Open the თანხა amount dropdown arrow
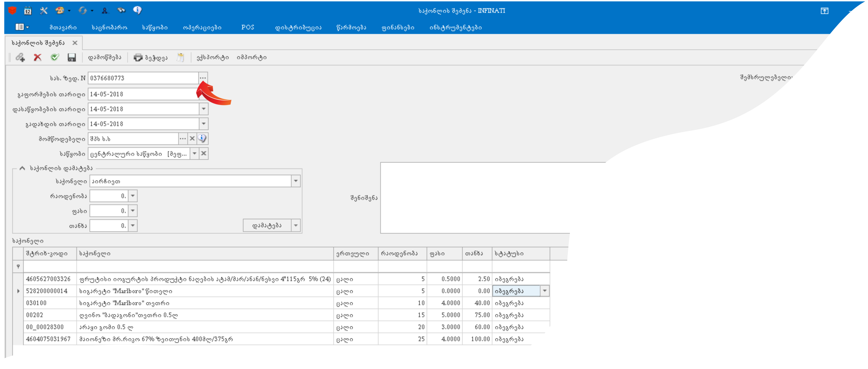This screenshot has width=868, height=369. 133,226
